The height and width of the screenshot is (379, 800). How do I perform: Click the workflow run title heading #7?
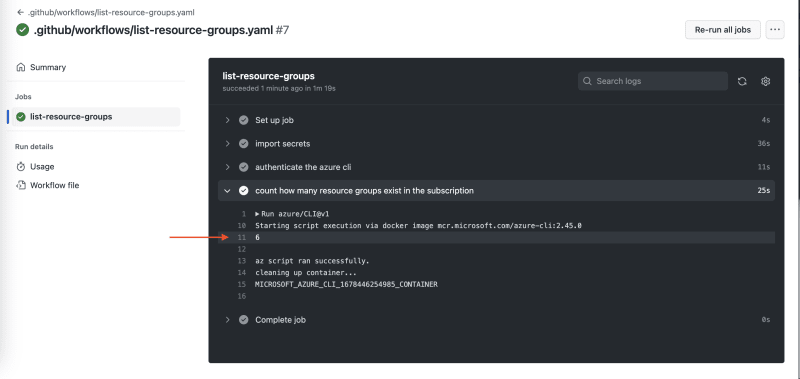click(x=162, y=30)
